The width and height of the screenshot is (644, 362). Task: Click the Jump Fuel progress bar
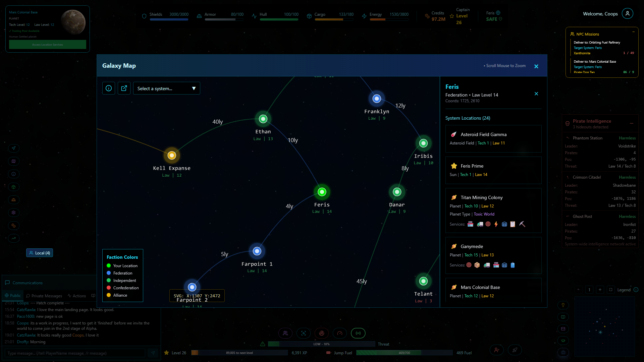click(404, 353)
